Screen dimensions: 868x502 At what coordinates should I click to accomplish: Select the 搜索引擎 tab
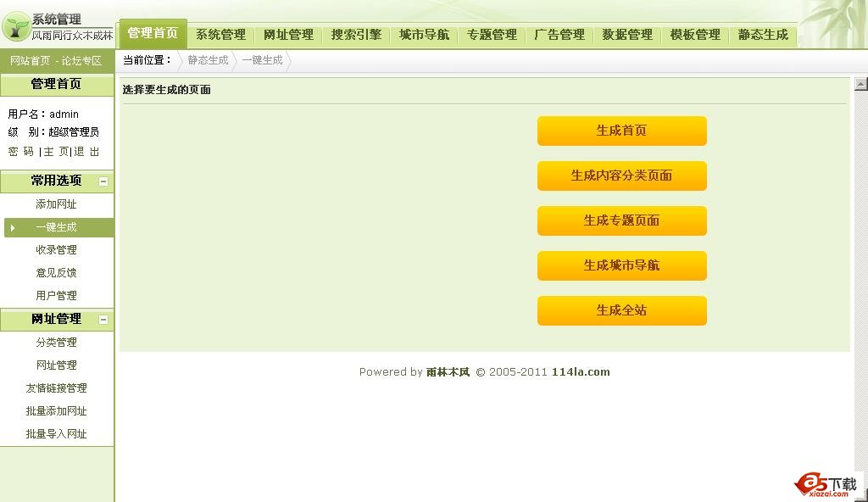click(356, 35)
